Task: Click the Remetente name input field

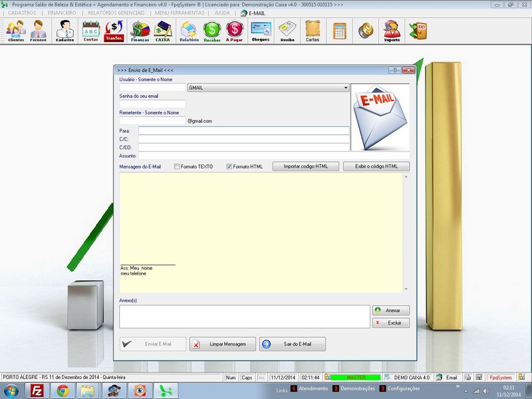Action: click(152, 121)
